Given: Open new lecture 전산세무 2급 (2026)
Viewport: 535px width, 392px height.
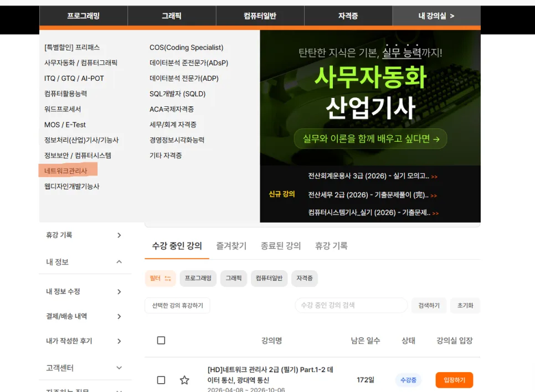Looking at the screenshot, I should pyautogui.click(x=368, y=195).
